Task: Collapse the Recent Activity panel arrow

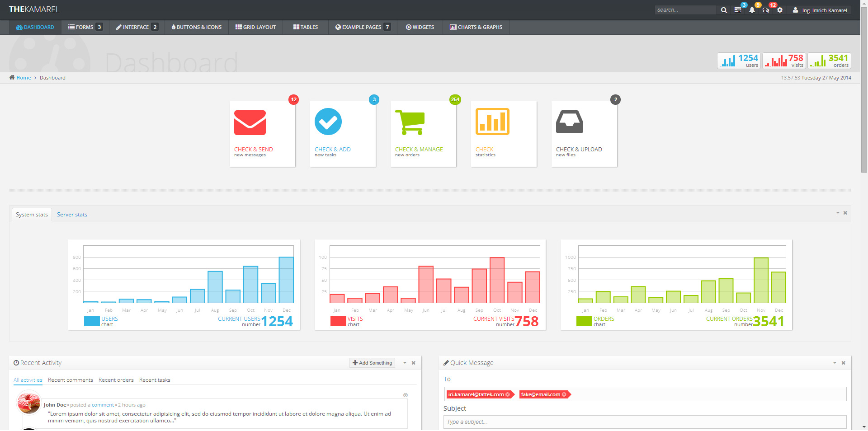Action: [x=405, y=363]
